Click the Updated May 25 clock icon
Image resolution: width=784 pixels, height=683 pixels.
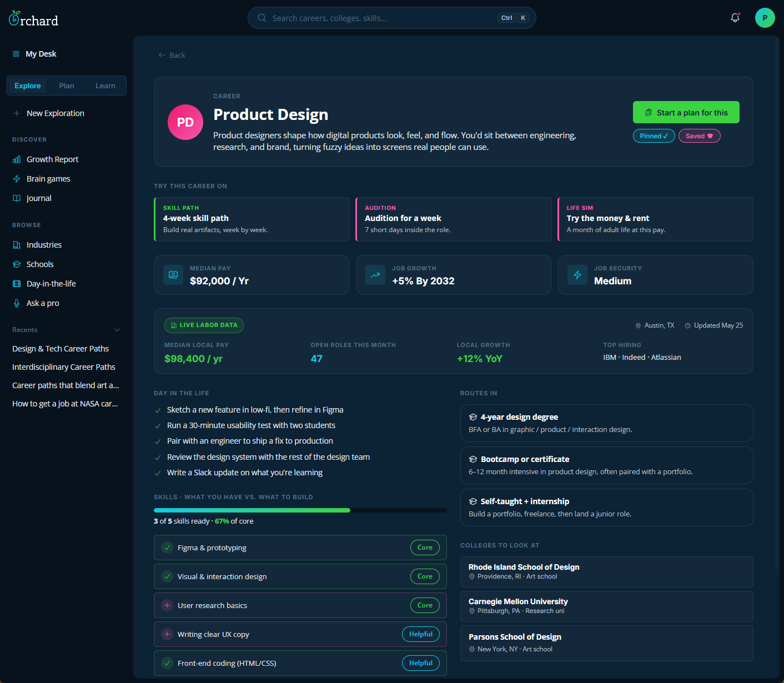pyautogui.click(x=688, y=325)
